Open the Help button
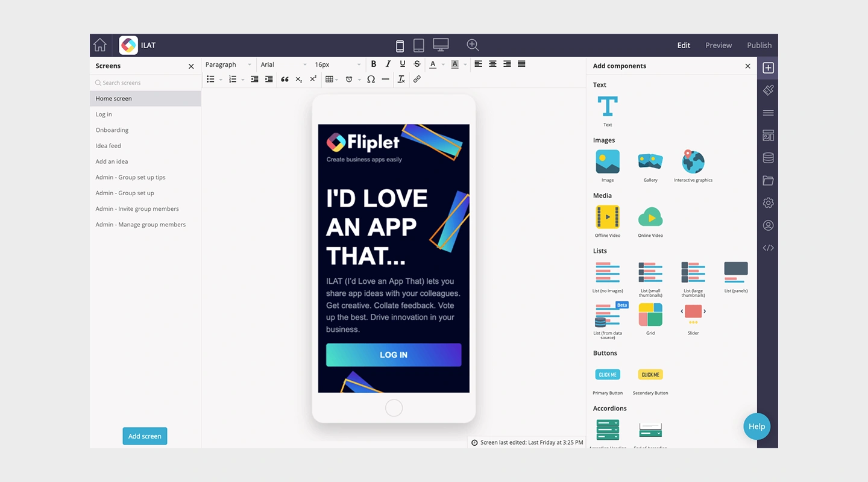This screenshot has height=482, width=868. (x=756, y=426)
